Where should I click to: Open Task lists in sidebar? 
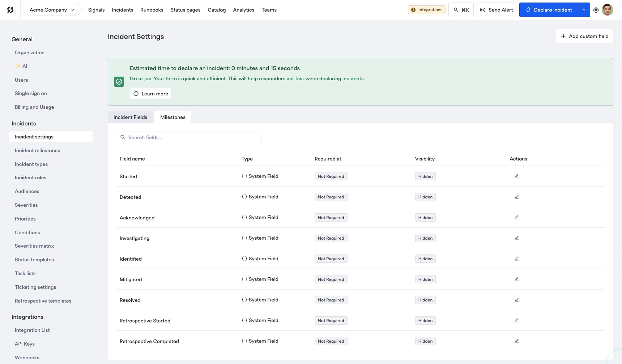coord(25,273)
